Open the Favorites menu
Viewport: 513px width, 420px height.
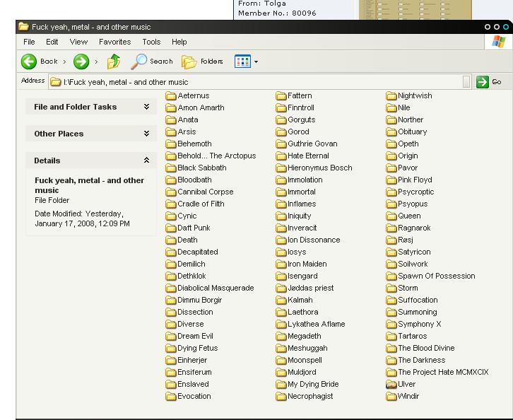pyautogui.click(x=115, y=42)
